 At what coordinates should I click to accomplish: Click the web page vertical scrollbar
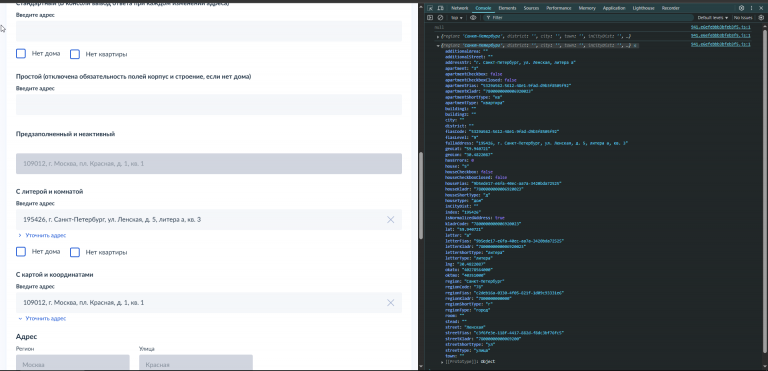click(420, 195)
